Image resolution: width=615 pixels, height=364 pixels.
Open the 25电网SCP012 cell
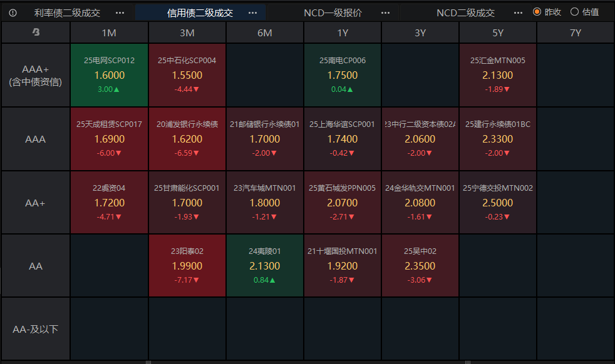click(109, 75)
